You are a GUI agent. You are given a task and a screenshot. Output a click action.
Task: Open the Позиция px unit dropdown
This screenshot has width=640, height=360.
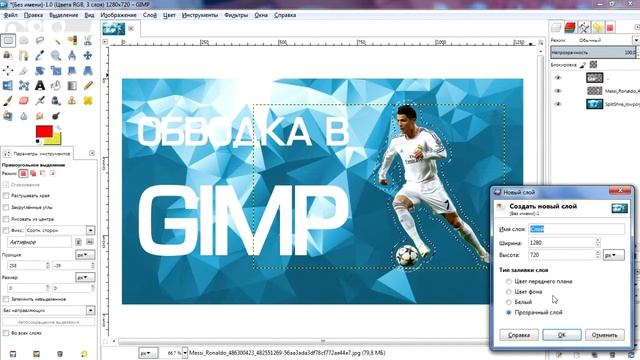(x=85, y=255)
